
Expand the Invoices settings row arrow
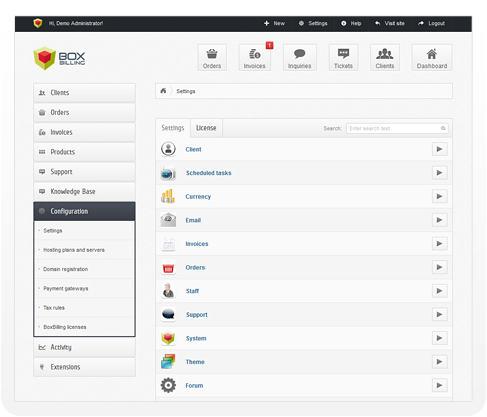click(x=440, y=244)
